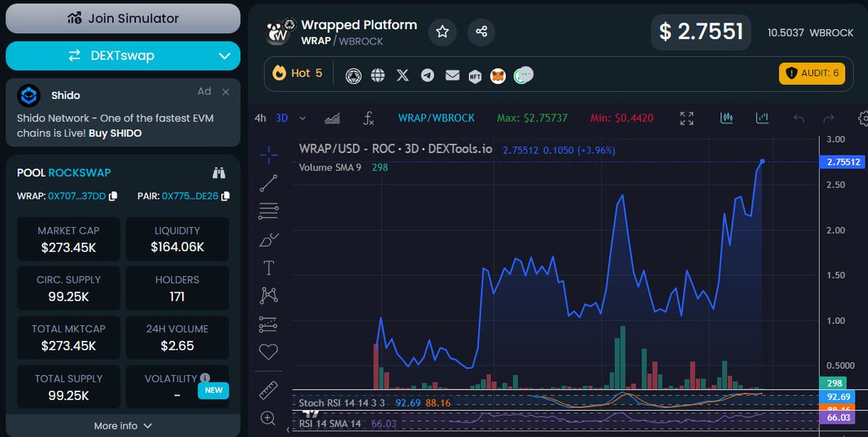Image resolution: width=868 pixels, height=437 pixels.
Task: Select the brush drawing tool
Action: pos(268,239)
